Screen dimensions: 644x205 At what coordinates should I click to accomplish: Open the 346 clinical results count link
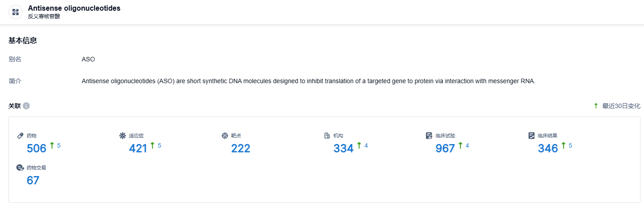[548, 149]
